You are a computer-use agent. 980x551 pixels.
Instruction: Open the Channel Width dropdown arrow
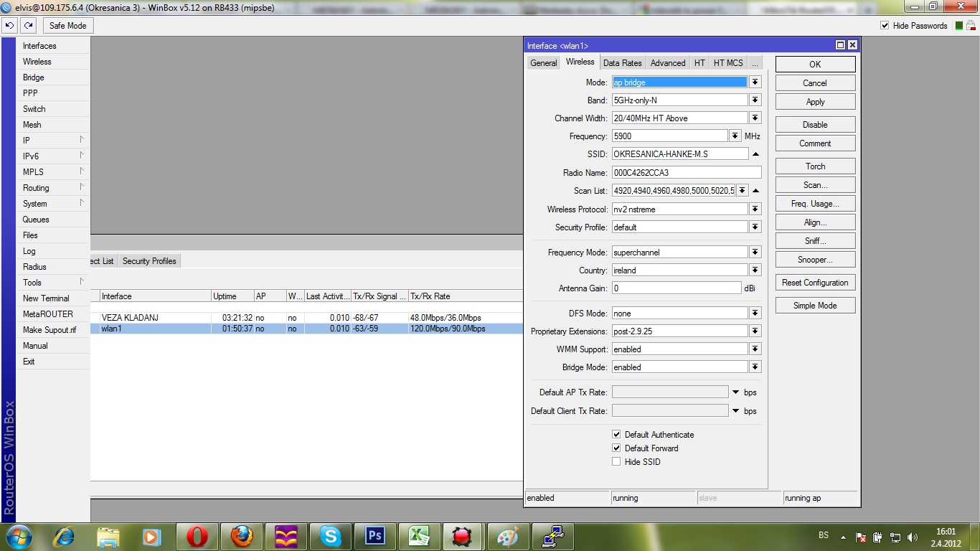pyautogui.click(x=755, y=118)
